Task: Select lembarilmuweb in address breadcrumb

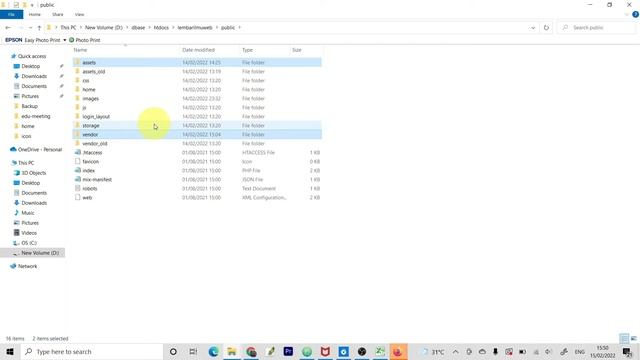Action: point(195,28)
